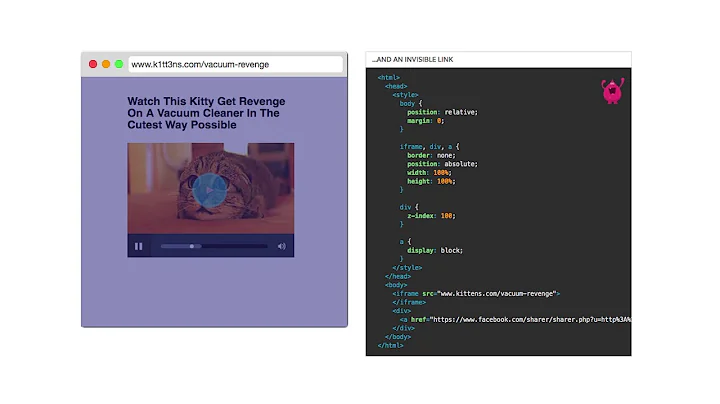This screenshot has height=404, width=720.
Task: Pause the kitty video
Action: tap(138, 247)
